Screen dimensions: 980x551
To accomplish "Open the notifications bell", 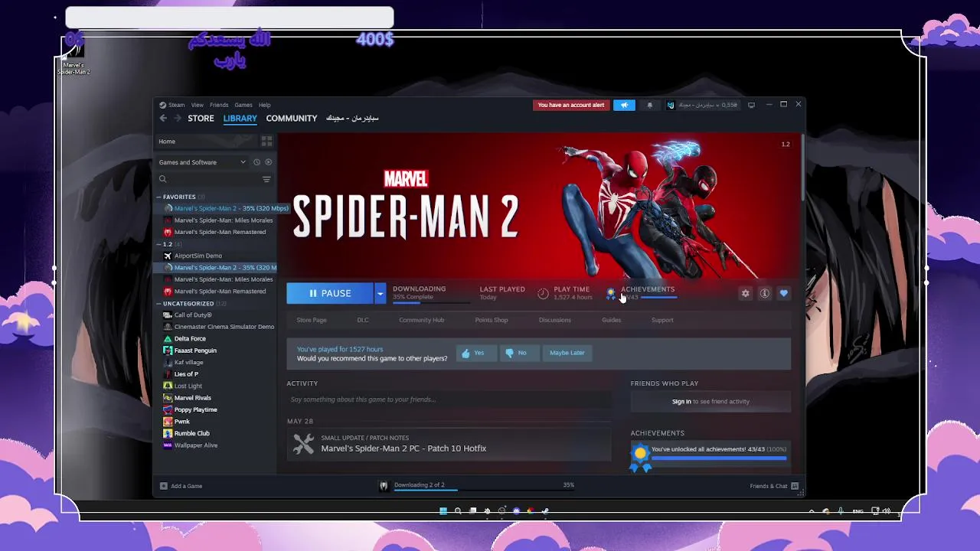I will coord(650,105).
